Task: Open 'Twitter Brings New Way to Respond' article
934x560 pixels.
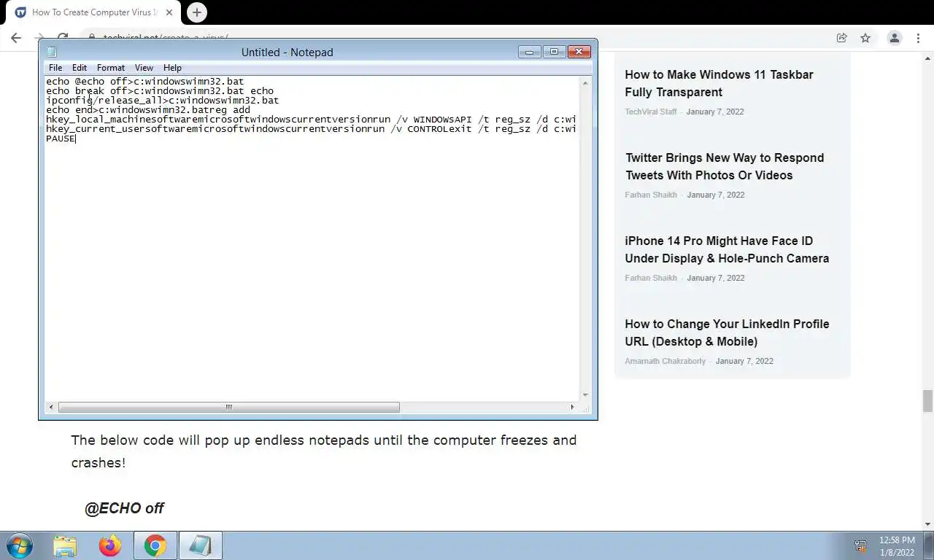Action: pos(725,166)
